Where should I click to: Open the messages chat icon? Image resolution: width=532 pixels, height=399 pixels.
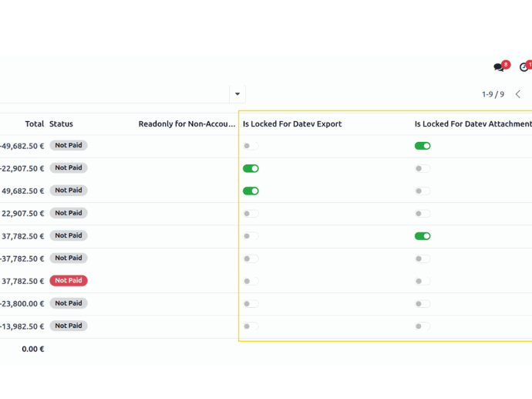pos(499,67)
